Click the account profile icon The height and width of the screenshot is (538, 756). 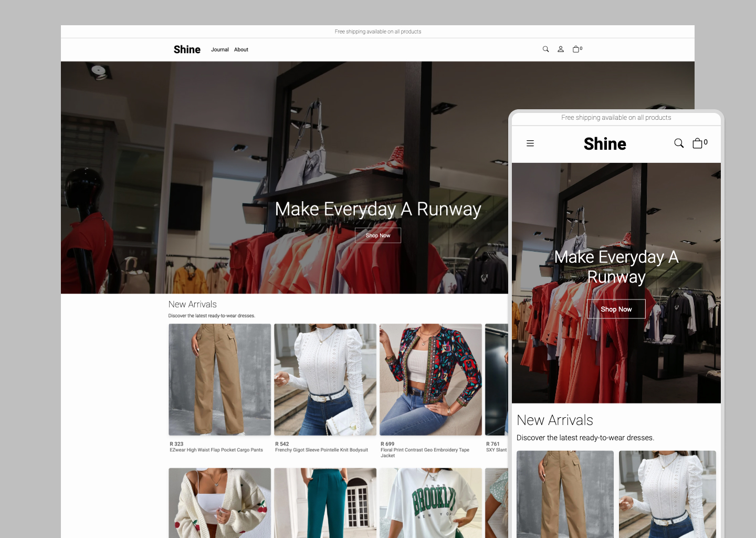[x=561, y=49]
